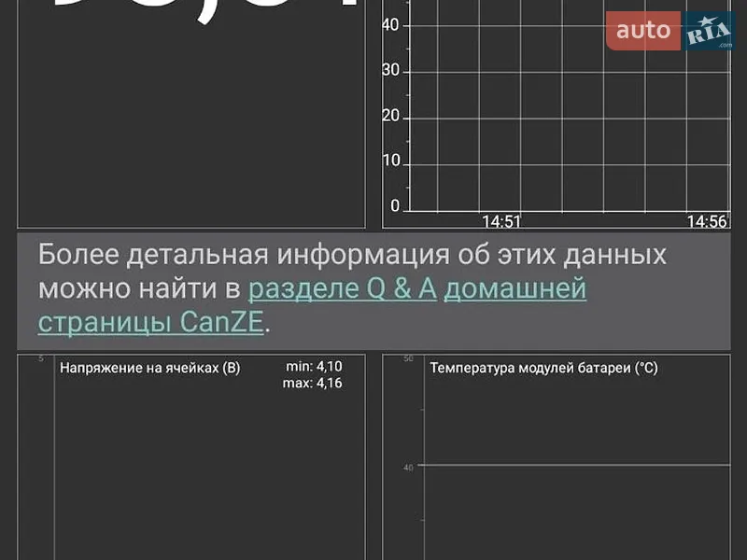Select the max: 4,16 voltage value
747x560 pixels.
(312, 383)
